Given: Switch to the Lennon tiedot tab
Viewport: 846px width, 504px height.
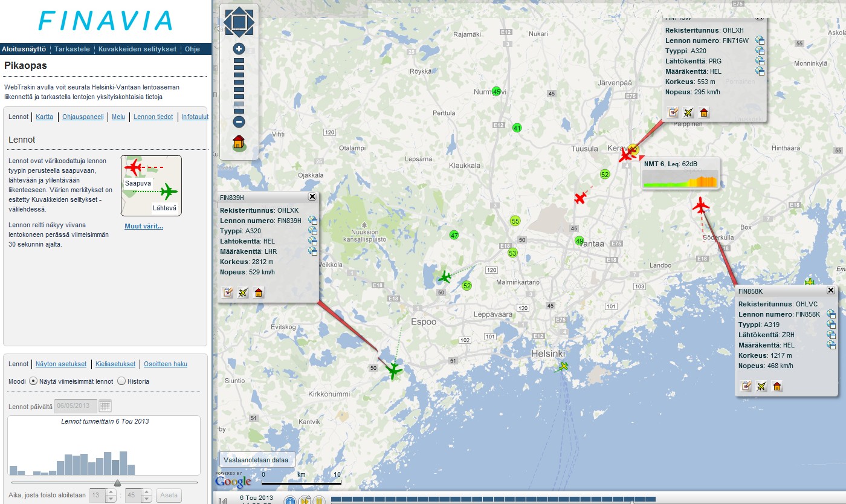Looking at the screenshot, I should click(153, 117).
